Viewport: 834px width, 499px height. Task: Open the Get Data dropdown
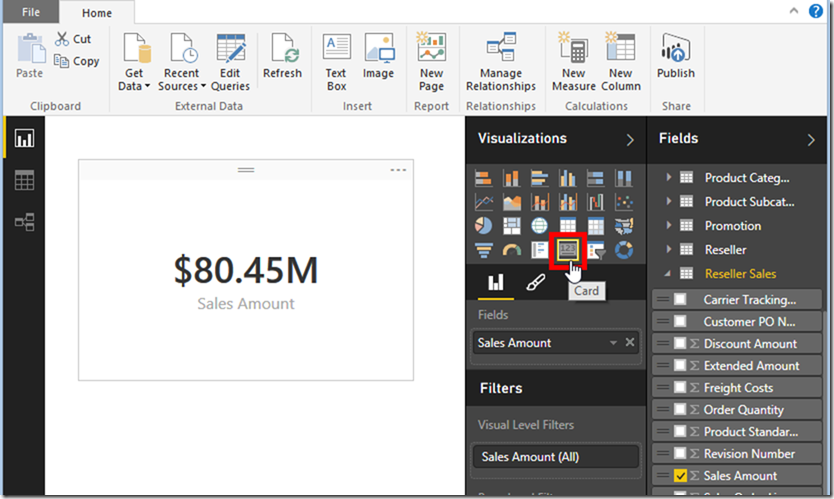[134, 62]
